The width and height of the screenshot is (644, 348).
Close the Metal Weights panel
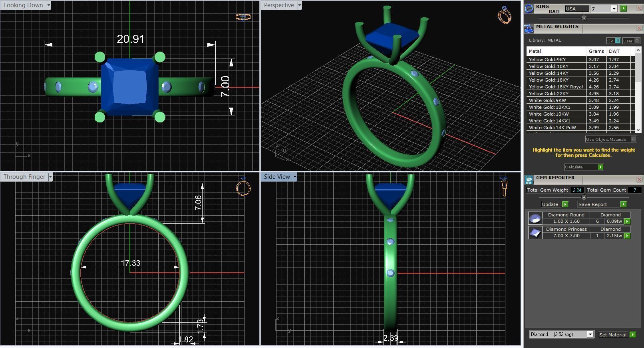[639, 28]
